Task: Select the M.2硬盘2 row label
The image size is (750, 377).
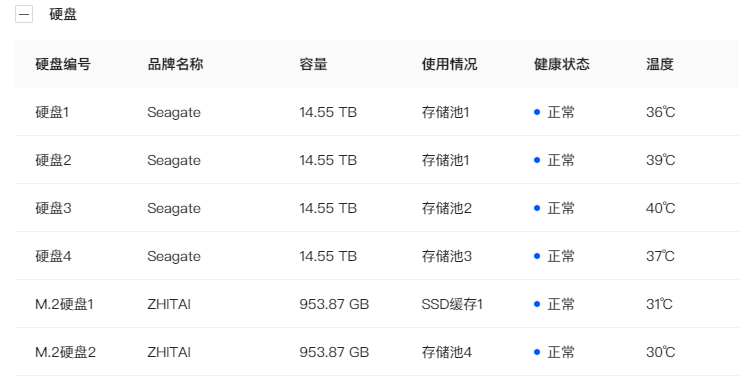Action: pos(66,352)
